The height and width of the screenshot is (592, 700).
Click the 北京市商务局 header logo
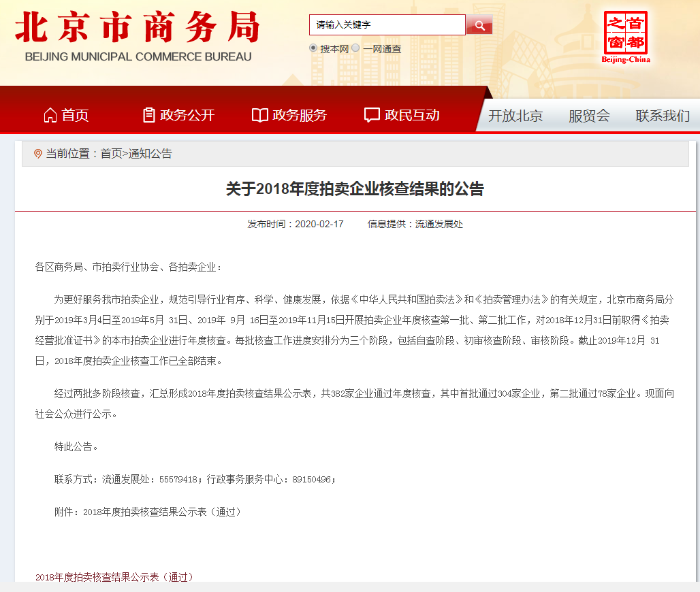click(x=138, y=37)
